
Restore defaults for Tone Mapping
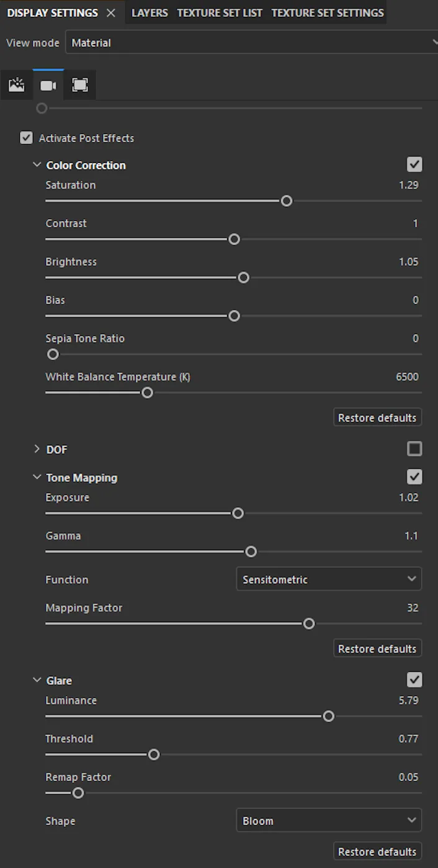point(377,648)
